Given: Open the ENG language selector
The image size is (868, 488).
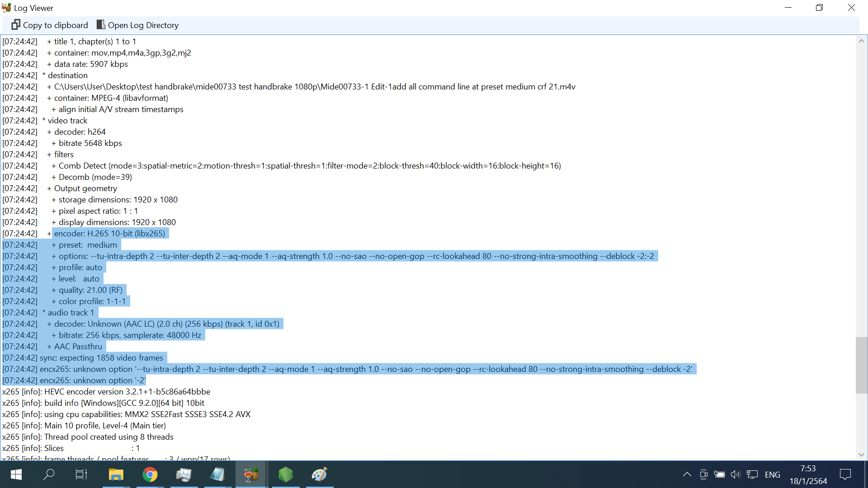Looking at the screenshot, I should pyautogui.click(x=772, y=474).
